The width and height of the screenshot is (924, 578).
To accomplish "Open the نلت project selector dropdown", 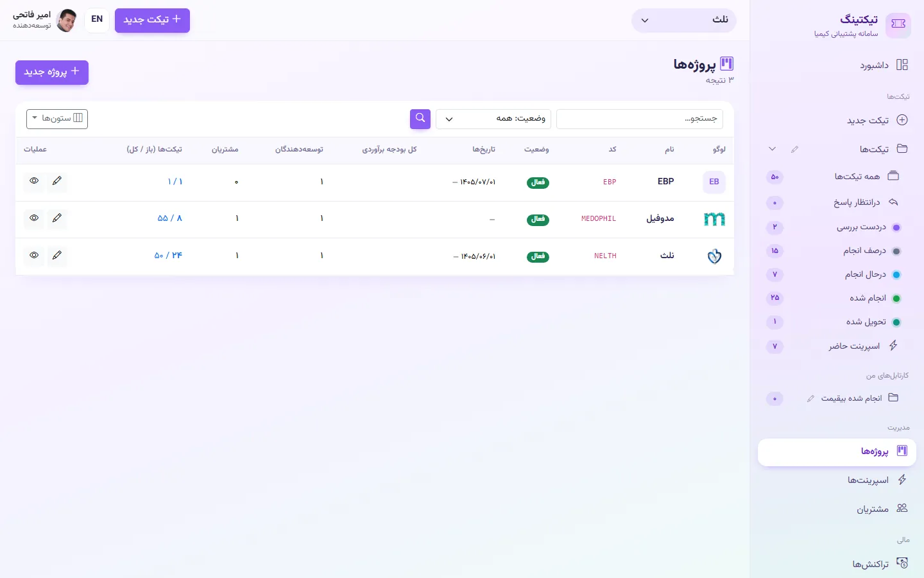I will (684, 20).
